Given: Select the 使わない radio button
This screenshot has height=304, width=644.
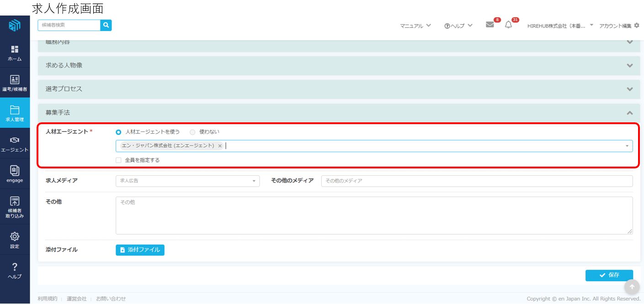Looking at the screenshot, I should coord(192,132).
